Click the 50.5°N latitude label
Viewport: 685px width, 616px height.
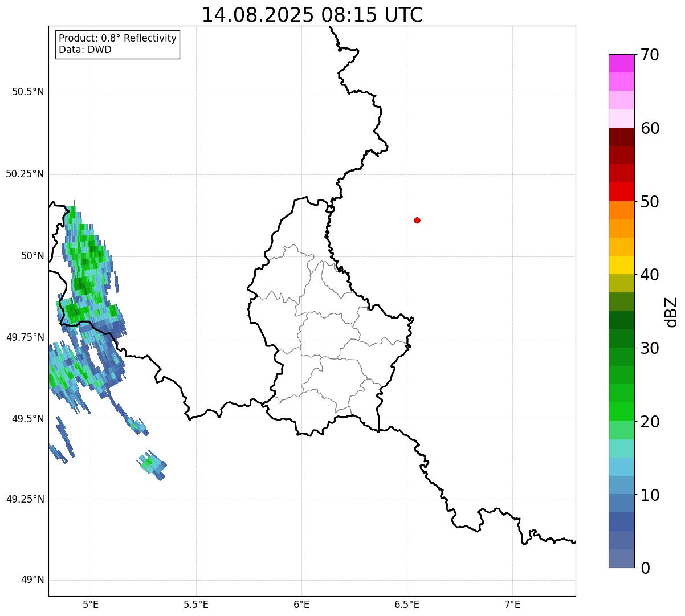[x=28, y=92]
